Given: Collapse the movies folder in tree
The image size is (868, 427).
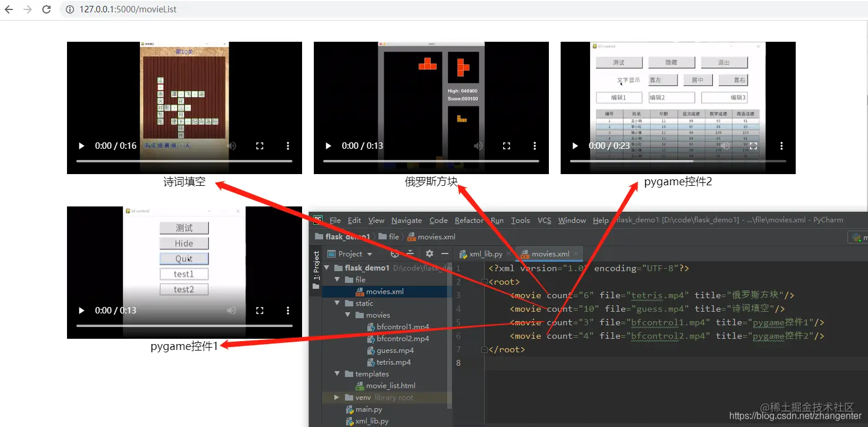Looking at the screenshot, I should [348, 315].
